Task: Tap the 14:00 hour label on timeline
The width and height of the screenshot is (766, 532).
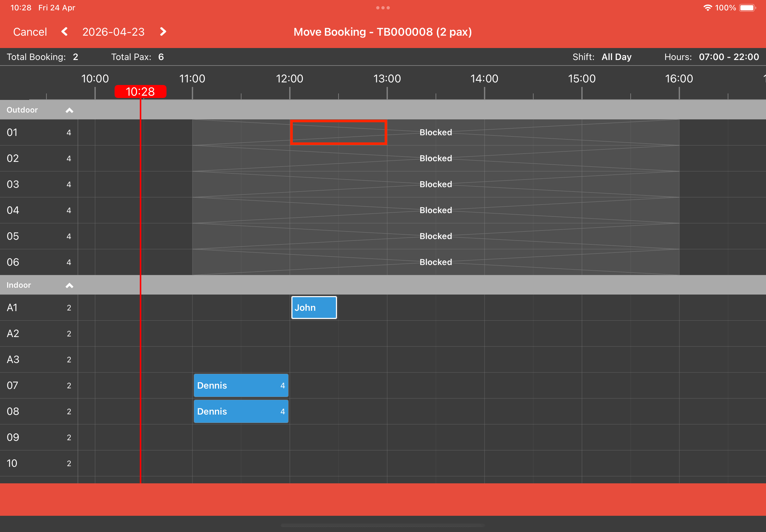Action: click(x=484, y=79)
